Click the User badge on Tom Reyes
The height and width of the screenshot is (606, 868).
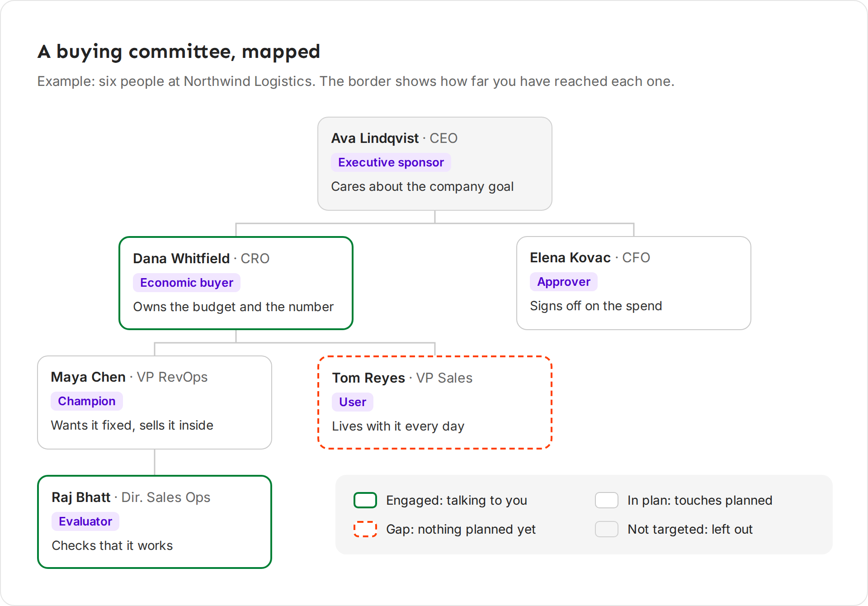352,402
